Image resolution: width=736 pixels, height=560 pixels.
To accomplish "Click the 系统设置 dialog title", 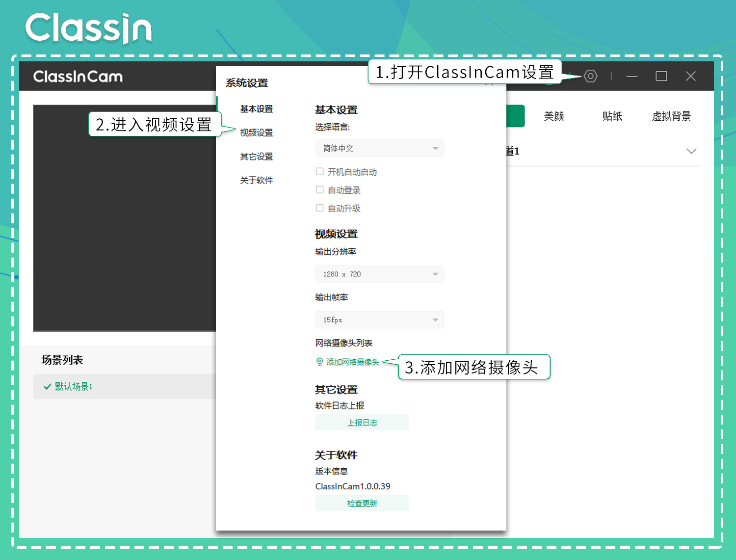I will (247, 83).
